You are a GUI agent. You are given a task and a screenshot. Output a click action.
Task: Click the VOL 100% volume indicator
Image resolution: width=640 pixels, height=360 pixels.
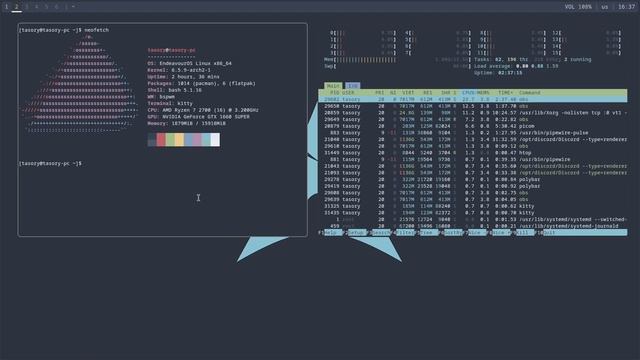[x=578, y=7]
